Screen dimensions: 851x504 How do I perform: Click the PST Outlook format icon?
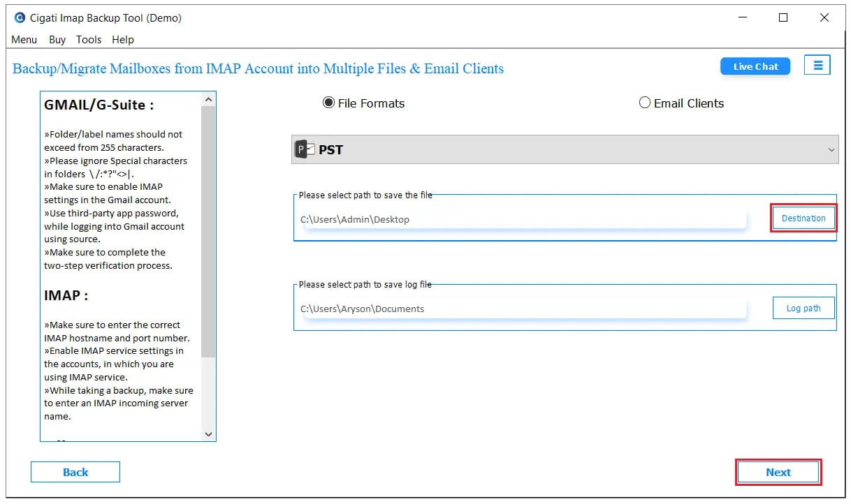[305, 149]
